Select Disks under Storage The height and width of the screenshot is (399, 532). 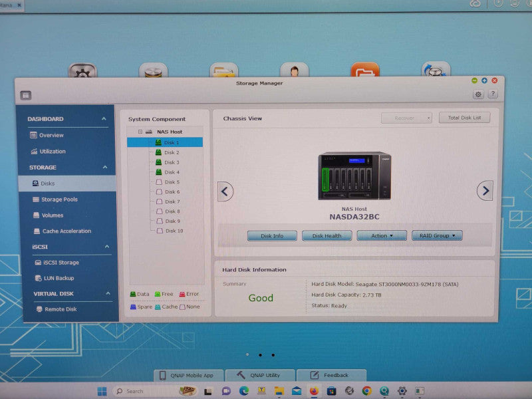coord(67,184)
